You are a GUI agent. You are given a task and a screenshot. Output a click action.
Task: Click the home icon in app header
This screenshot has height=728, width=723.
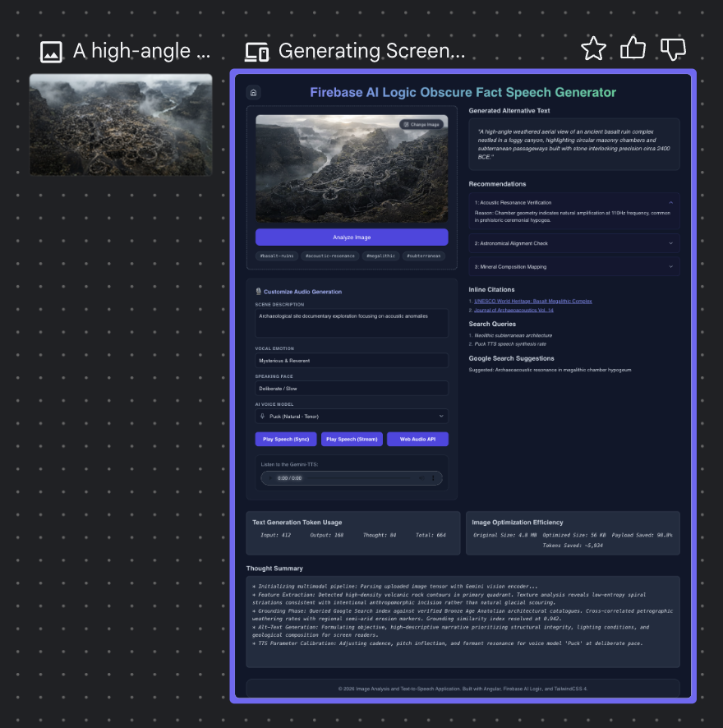pos(254,92)
